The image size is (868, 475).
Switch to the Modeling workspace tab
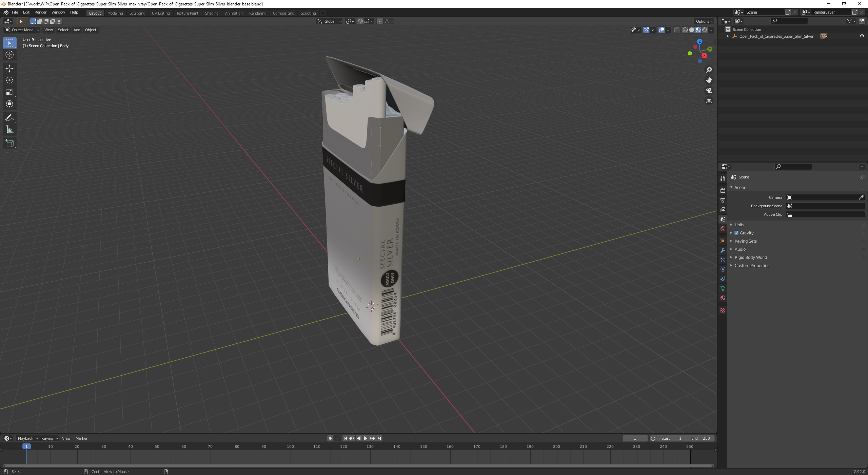(x=115, y=13)
